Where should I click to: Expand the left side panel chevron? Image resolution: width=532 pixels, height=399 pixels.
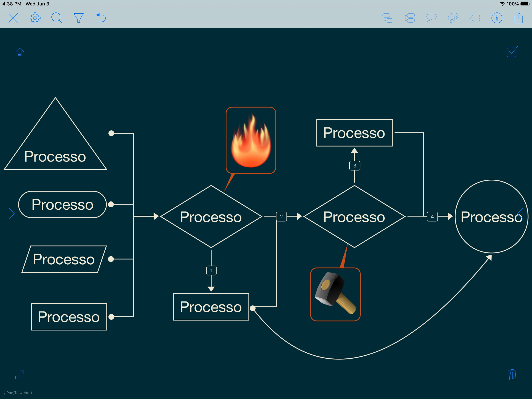click(12, 214)
